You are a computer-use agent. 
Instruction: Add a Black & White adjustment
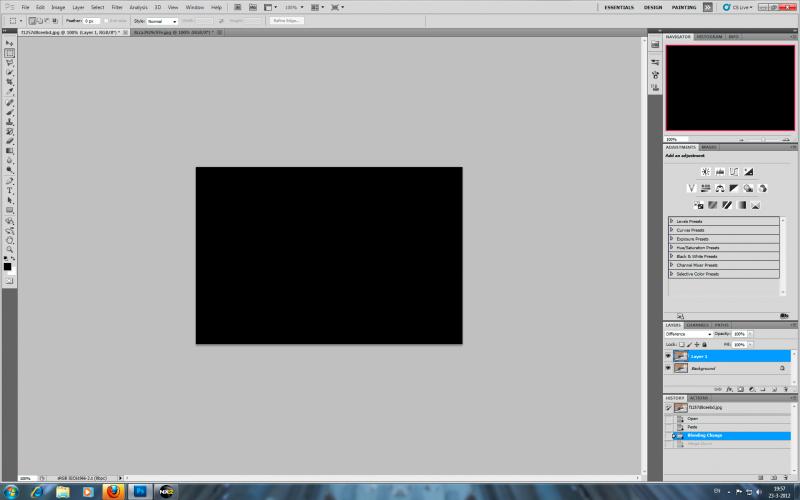734,188
